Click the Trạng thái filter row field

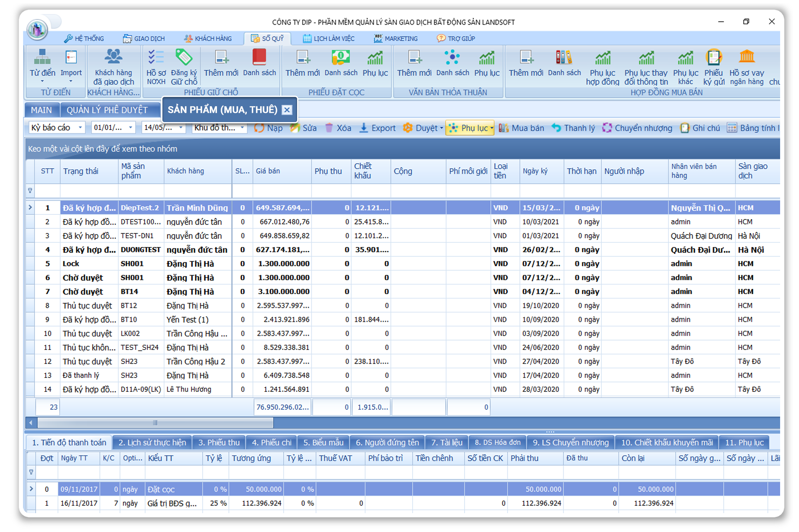89,191
